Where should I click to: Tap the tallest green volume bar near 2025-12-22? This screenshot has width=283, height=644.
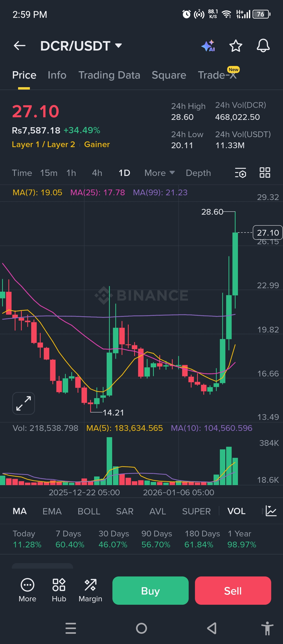(109, 461)
